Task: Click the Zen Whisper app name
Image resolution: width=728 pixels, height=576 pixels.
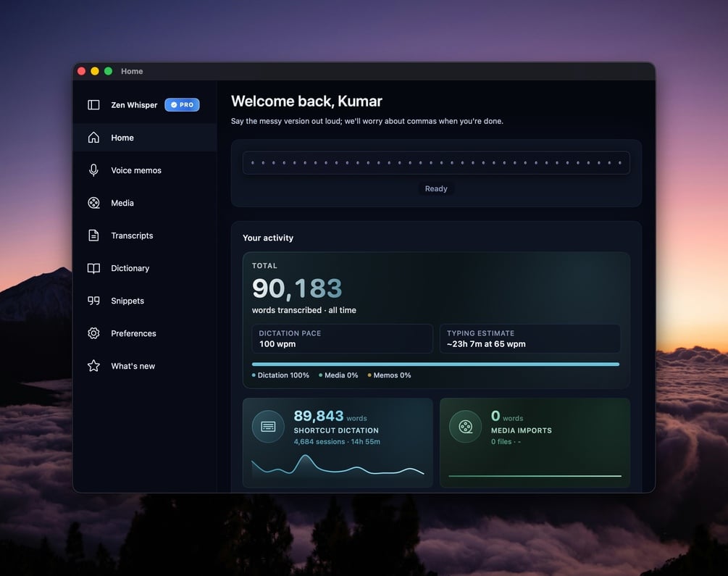Action: click(x=134, y=105)
